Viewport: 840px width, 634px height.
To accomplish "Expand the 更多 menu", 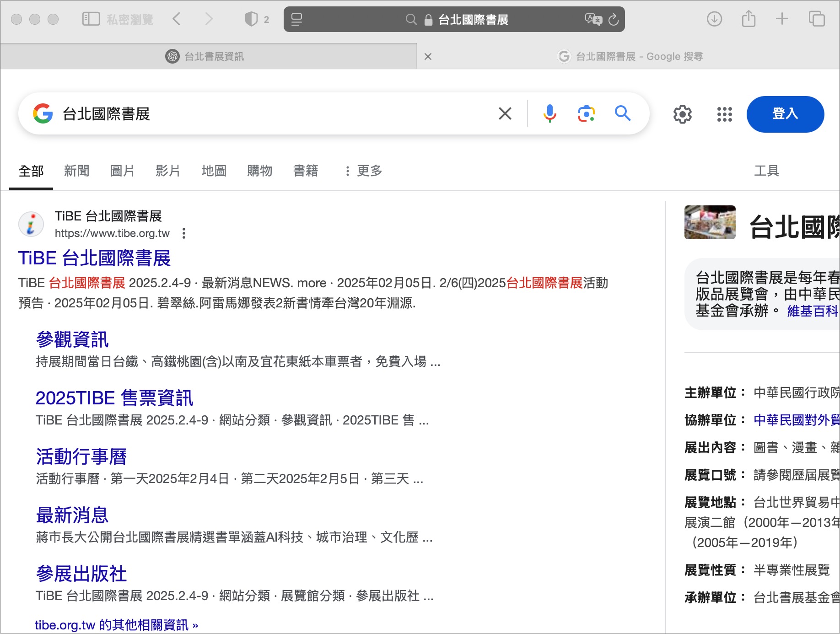I will tap(363, 171).
